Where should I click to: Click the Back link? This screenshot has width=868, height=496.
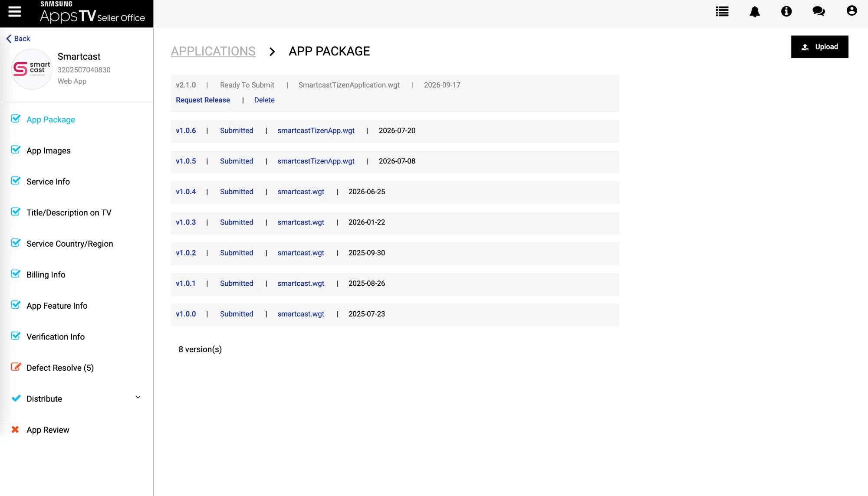(x=18, y=39)
